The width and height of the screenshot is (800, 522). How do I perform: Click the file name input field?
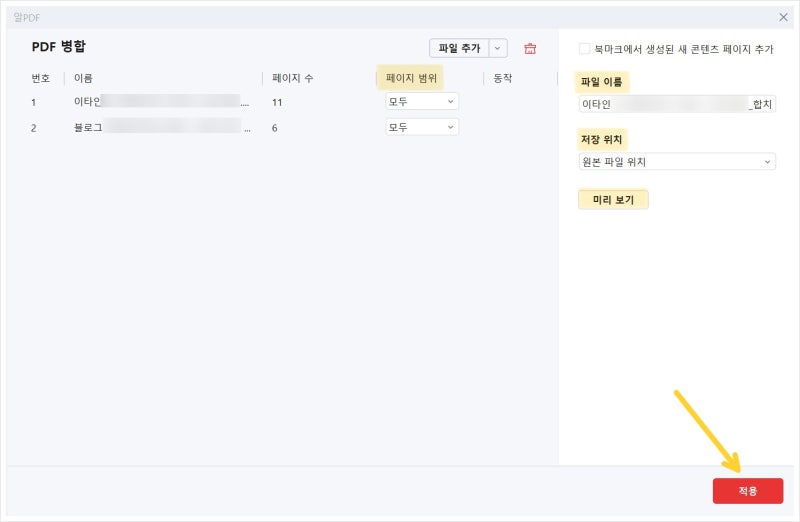coord(677,104)
